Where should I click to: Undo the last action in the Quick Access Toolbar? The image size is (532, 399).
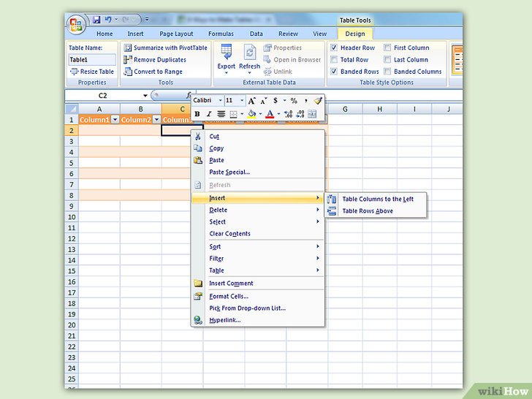tap(108, 20)
